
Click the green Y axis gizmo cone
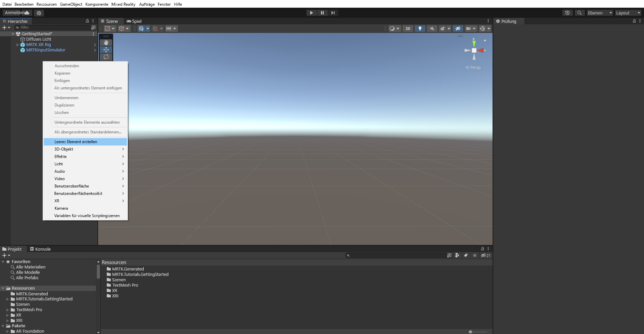pyautogui.click(x=474, y=43)
